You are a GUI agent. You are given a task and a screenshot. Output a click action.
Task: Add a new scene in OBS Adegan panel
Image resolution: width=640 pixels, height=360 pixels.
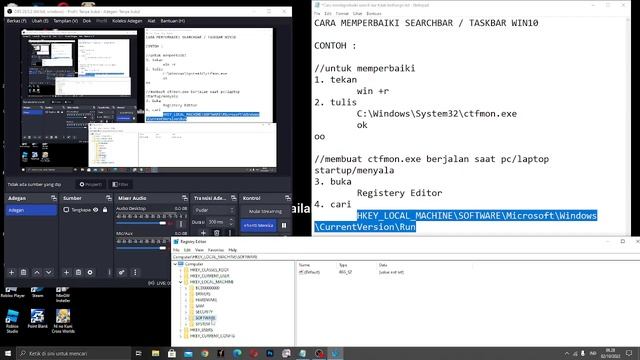11,272
